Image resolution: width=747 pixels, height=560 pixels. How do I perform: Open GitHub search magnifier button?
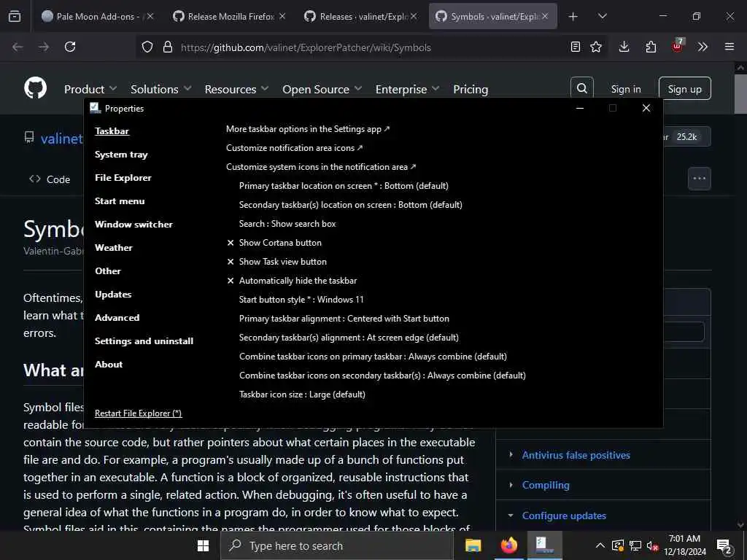[x=581, y=88]
